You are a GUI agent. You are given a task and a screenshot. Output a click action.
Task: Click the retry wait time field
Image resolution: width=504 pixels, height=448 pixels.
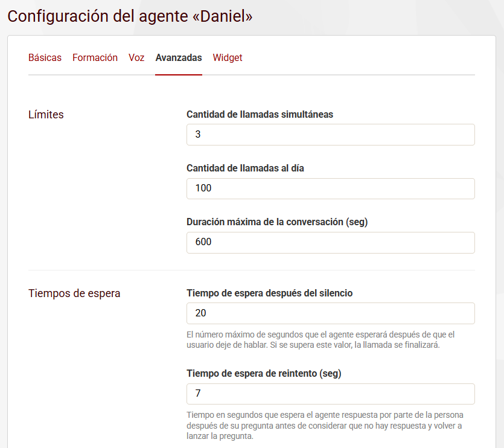click(x=330, y=394)
